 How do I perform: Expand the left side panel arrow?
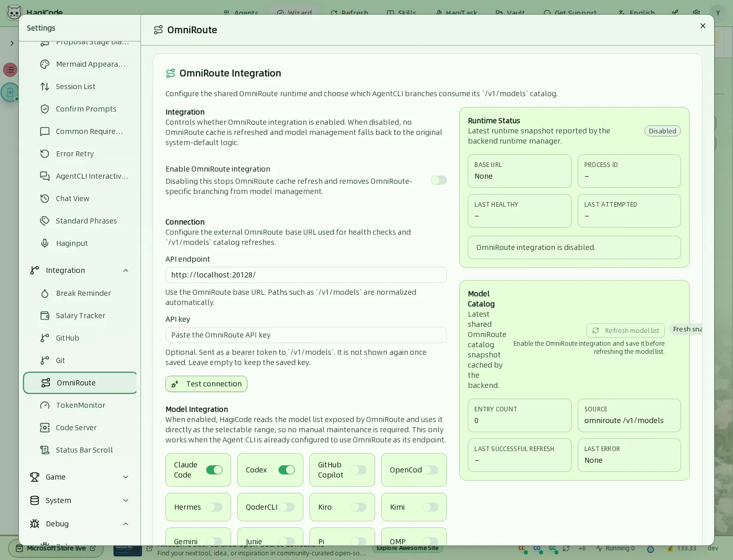(x=12, y=43)
